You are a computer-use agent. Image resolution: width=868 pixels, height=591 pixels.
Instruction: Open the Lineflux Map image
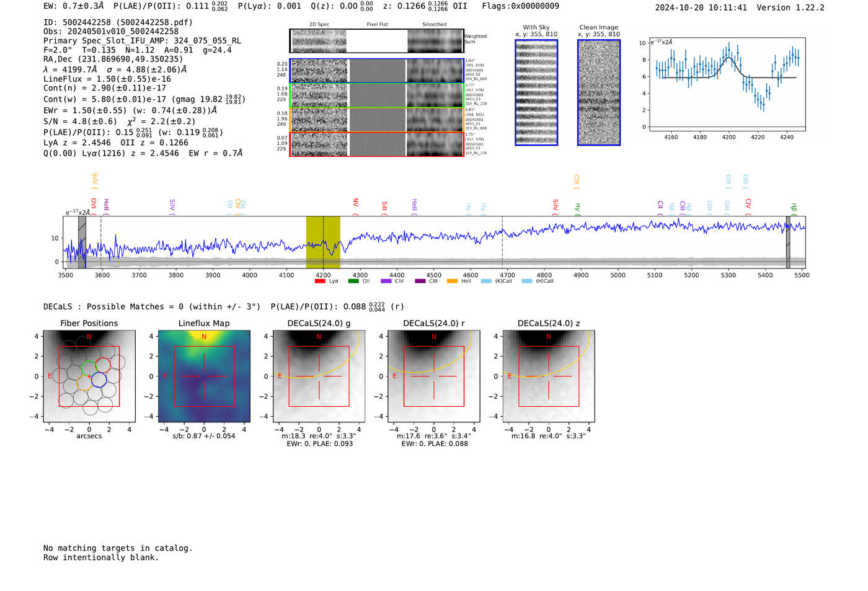pos(204,376)
